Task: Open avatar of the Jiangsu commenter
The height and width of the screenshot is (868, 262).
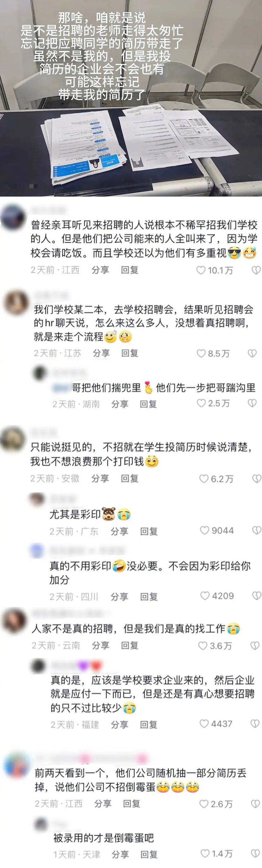Action: point(16,303)
